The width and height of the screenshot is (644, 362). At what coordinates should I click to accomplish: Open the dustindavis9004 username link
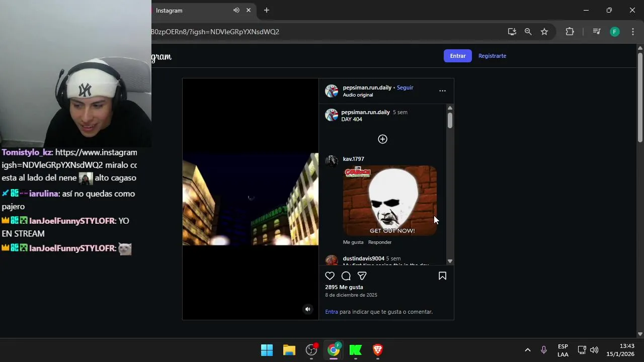click(x=364, y=258)
